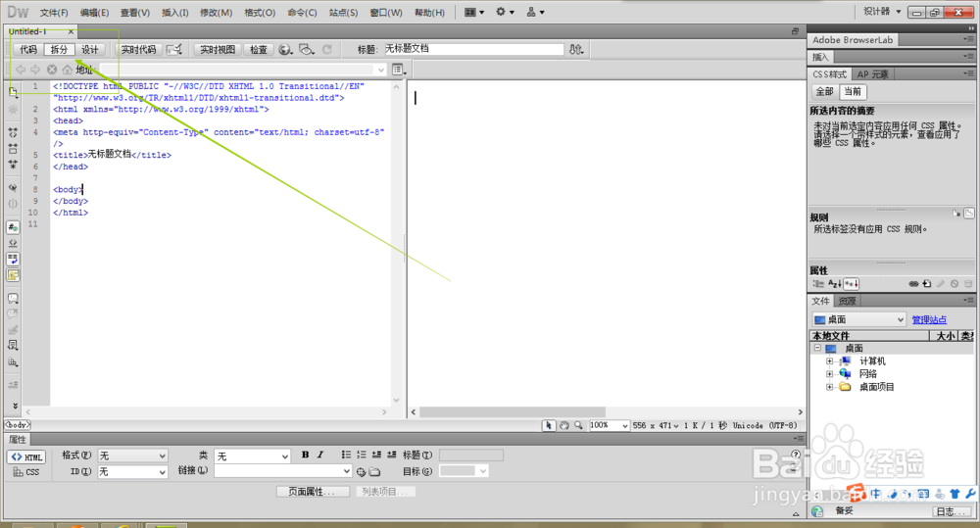
Task: Switch properties to CSS mode
Action: (26, 472)
